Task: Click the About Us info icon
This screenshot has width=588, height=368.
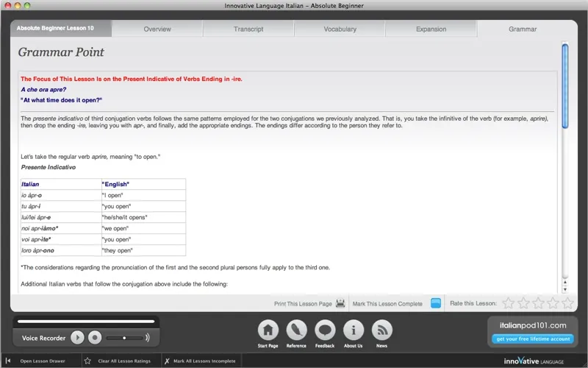Action: 354,330
